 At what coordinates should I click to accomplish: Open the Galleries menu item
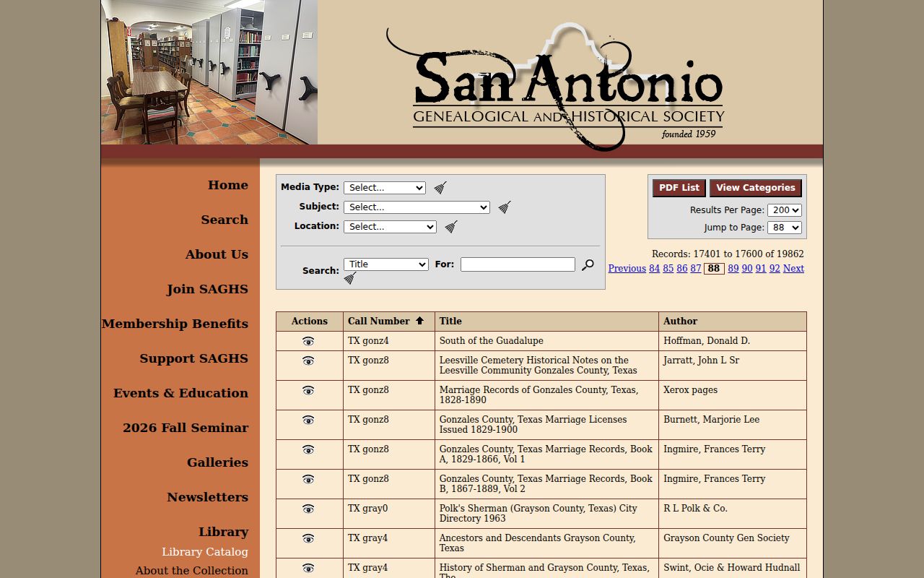pyautogui.click(x=217, y=462)
